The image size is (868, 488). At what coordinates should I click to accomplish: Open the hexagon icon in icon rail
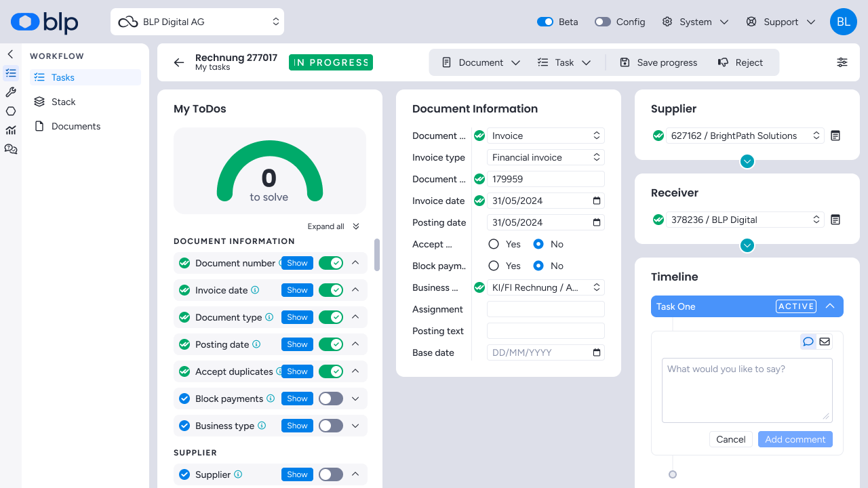click(11, 111)
